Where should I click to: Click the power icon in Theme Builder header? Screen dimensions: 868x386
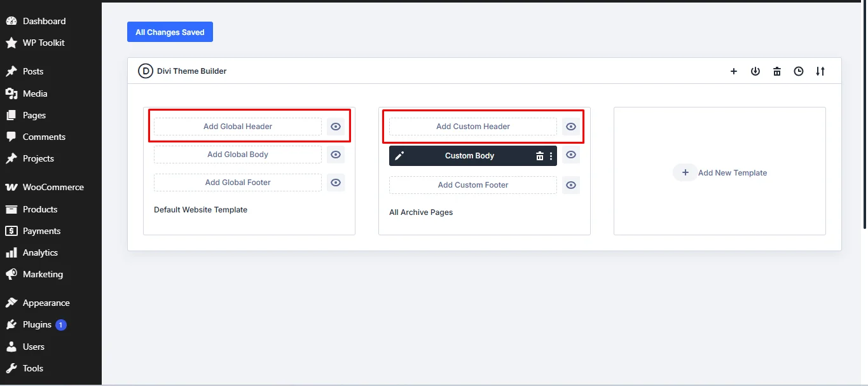755,71
